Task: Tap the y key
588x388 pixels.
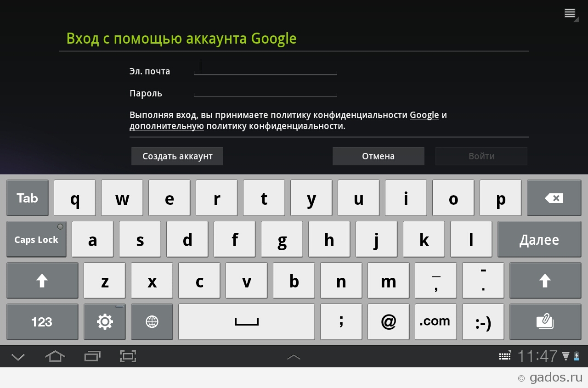Action: tap(311, 198)
